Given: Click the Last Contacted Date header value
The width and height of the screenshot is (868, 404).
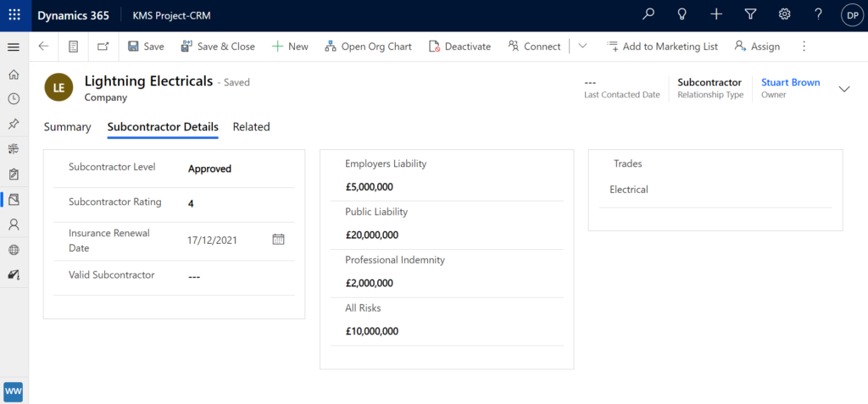Looking at the screenshot, I should (590, 82).
